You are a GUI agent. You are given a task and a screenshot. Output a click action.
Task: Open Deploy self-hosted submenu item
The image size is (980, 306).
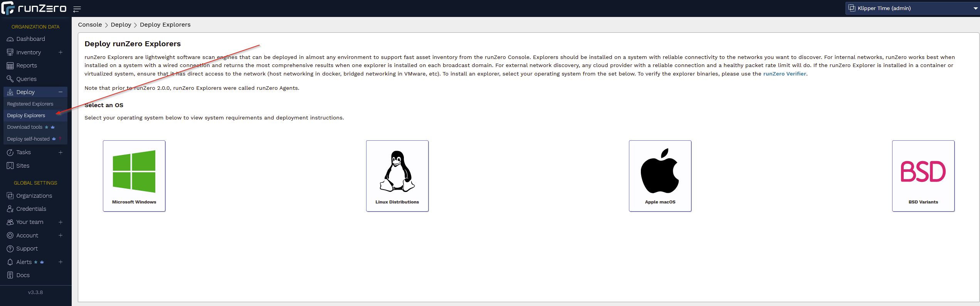point(28,139)
